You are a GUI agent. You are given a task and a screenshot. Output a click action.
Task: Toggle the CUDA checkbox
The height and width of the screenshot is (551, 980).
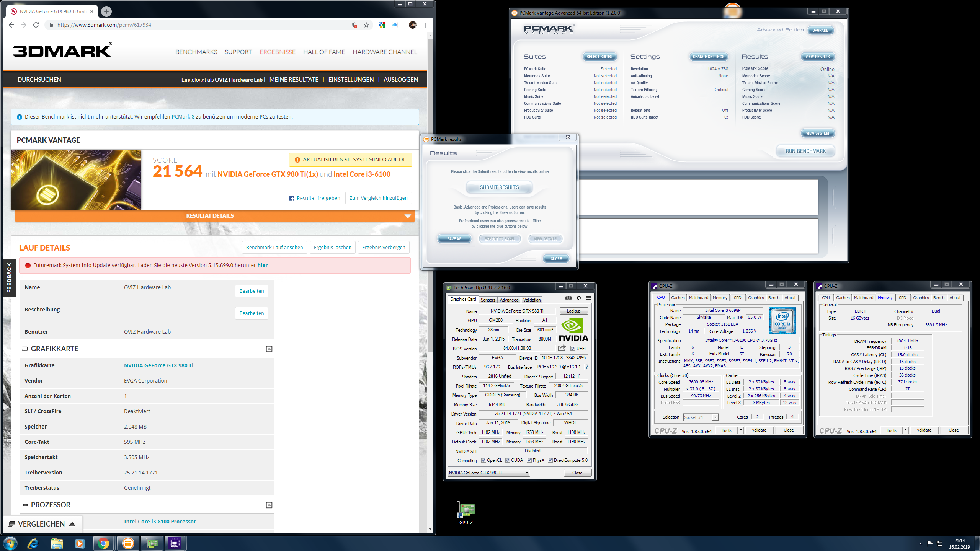click(508, 460)
